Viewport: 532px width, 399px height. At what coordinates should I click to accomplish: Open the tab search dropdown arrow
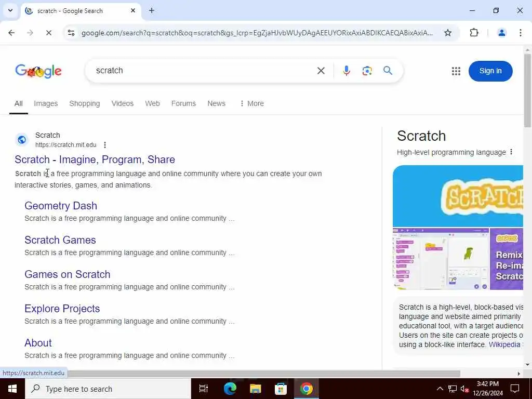pyautogui.click(x=10, y=10)
